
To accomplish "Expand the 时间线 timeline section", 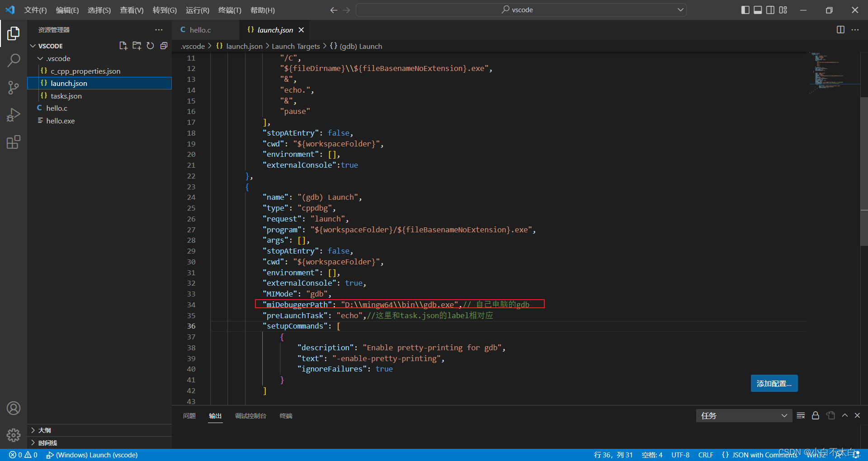I will coord(99,443).
